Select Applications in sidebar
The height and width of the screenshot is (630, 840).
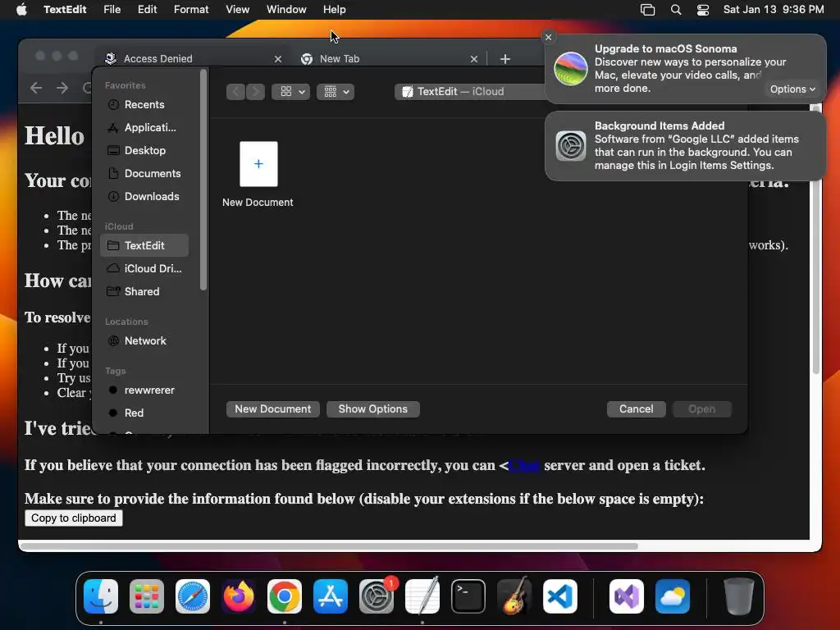pos(144,127)
